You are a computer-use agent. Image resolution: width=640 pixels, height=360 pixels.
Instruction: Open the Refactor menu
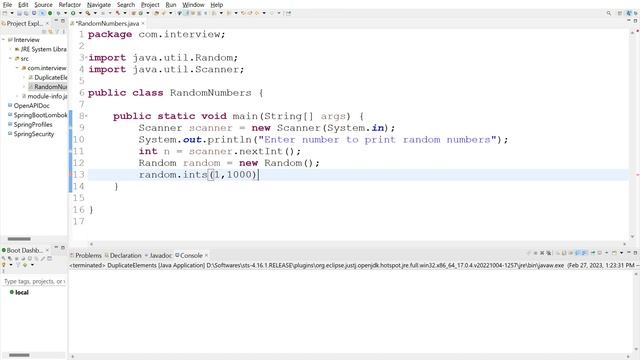(69, 4)
